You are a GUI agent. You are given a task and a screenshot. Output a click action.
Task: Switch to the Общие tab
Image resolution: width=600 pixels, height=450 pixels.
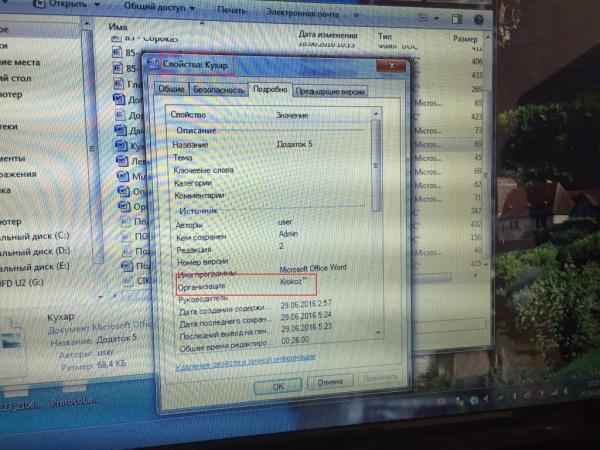coord(170,89)
